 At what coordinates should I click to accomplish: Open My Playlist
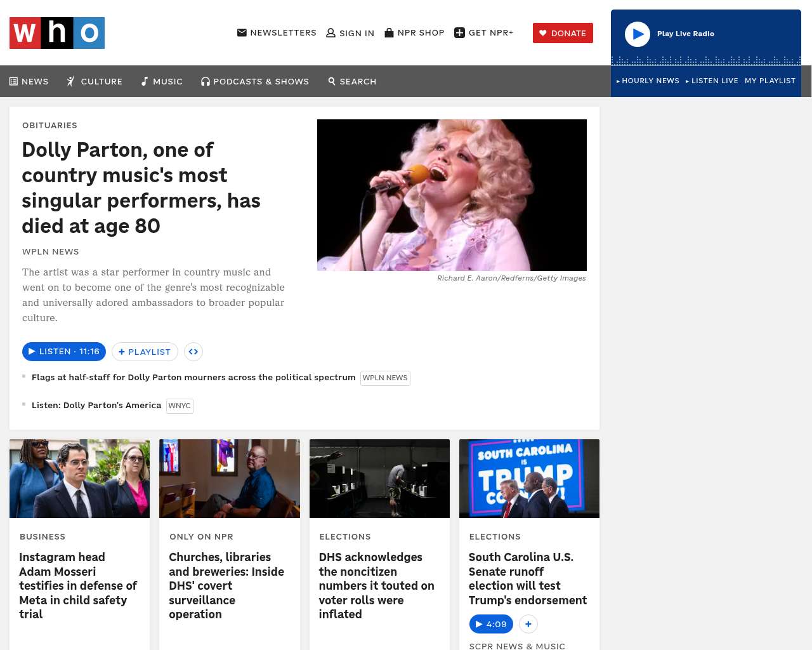[x=770, y=81]
